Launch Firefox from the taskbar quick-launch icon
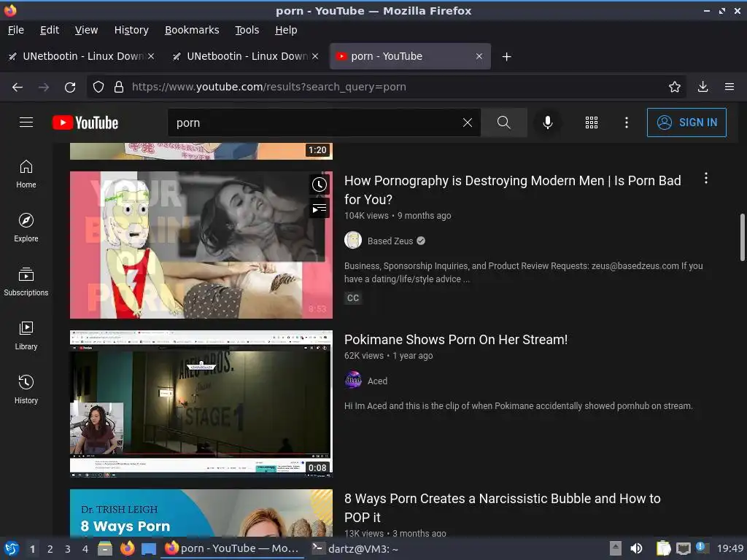 (x=127, y=548)
